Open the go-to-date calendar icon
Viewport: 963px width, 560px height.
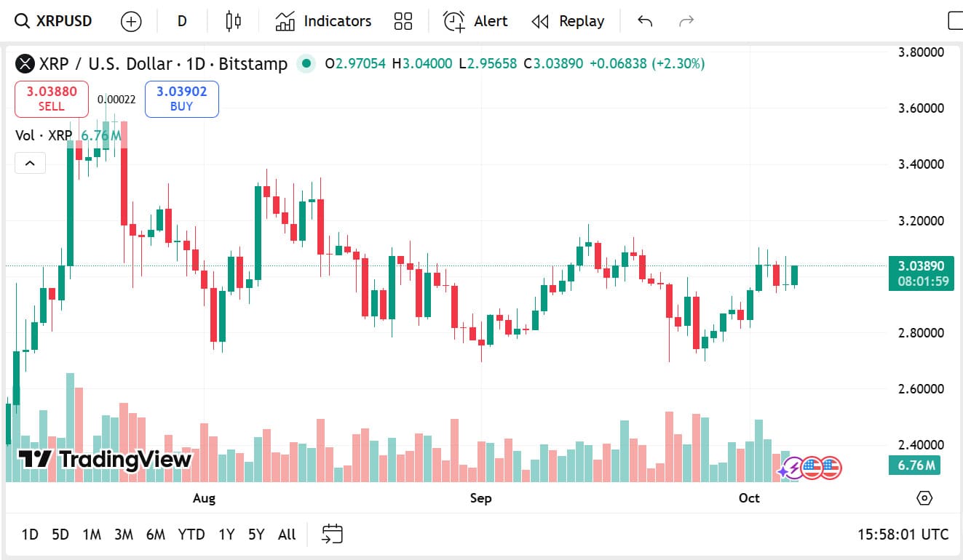point(332,535)
